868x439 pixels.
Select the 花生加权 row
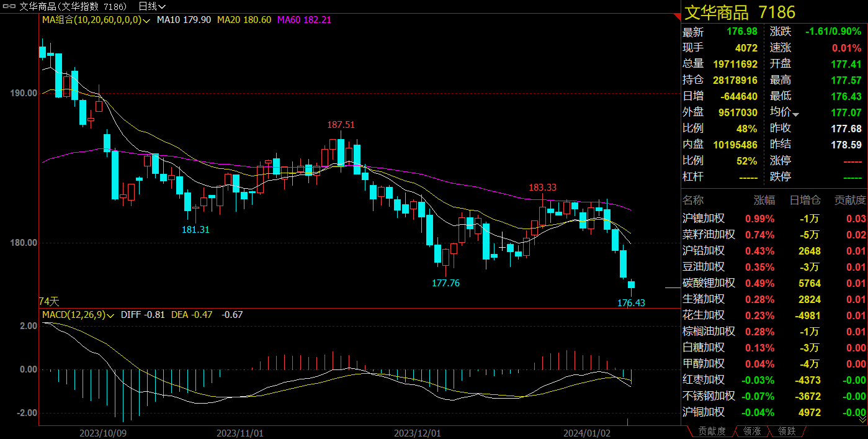[x=774, y=315]
